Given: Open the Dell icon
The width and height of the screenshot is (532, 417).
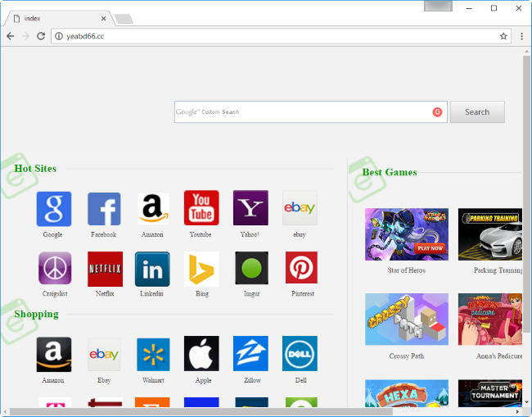Looking at the screenshot, I should click(300, 353).
